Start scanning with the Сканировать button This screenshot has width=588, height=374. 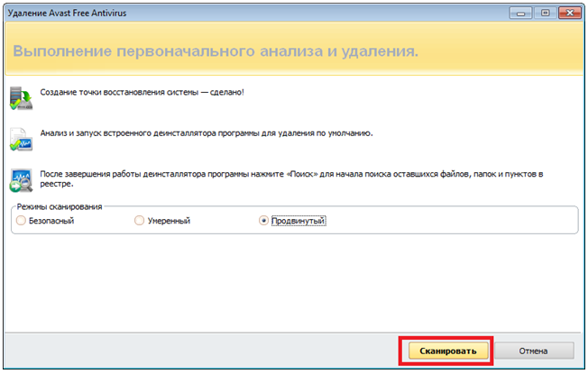click(x=448, y=351)
